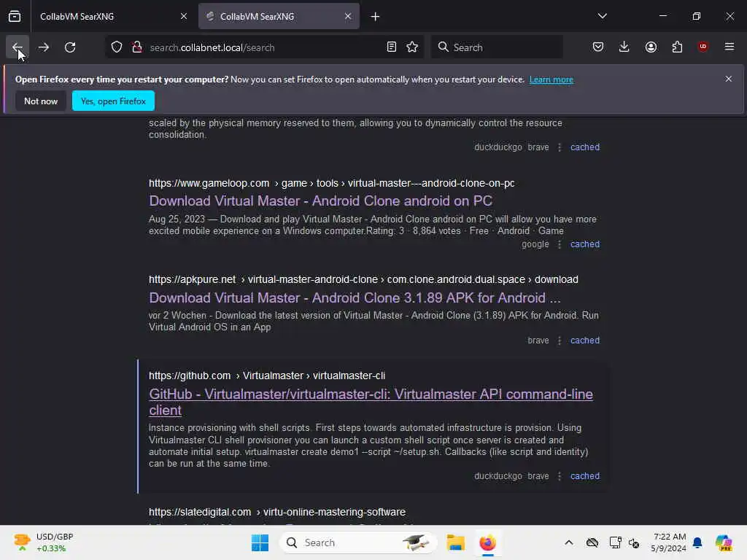747x560 pixels.
Task: Close the active CollabVM SearXNG tab
Action: 348,16
